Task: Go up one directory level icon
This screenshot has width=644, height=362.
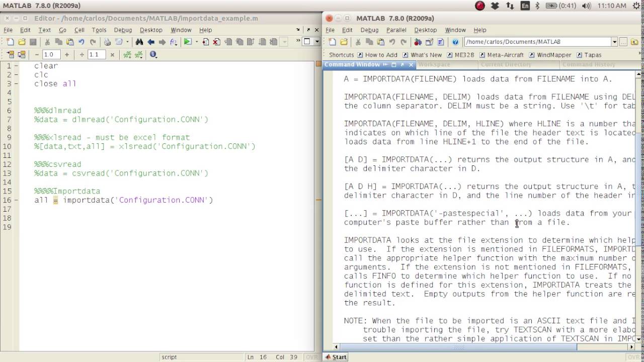Action: [634, 42]
